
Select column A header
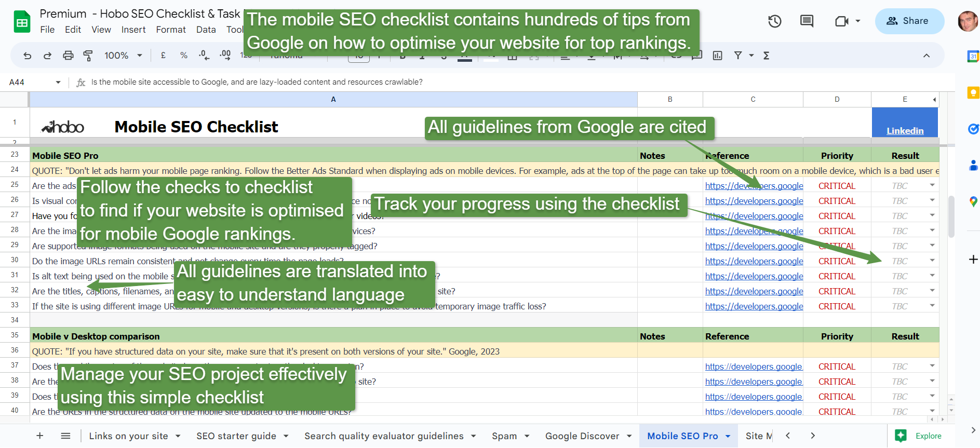tap(333, 99)
